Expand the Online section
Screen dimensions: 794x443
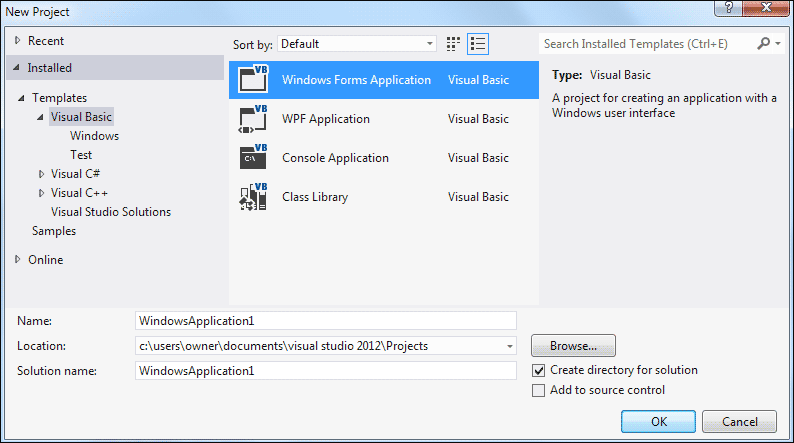click(x=18, y=260)
